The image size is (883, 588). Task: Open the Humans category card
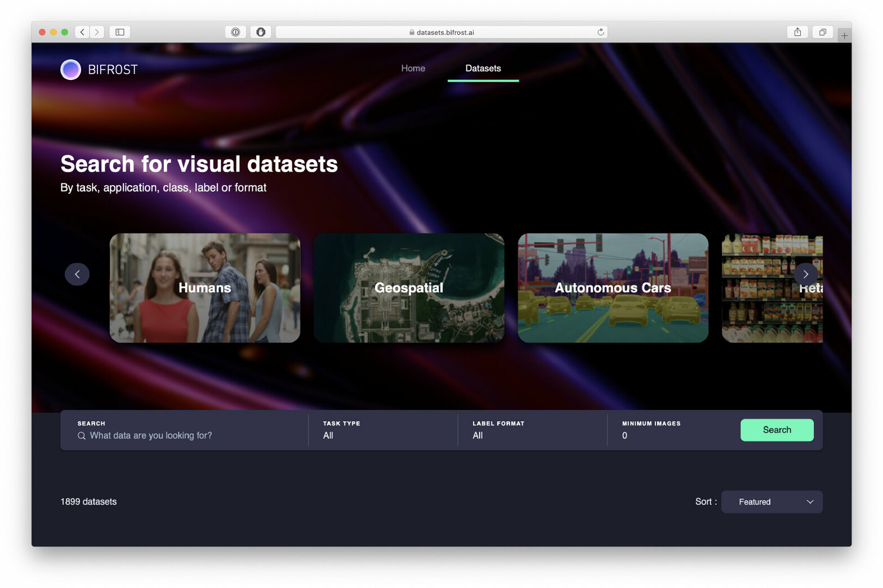(205, 288)
